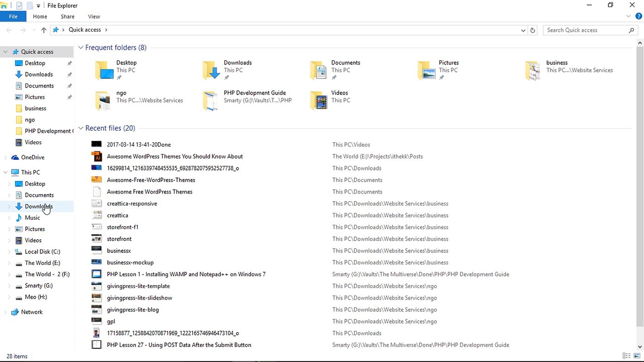Viewport: 644px width, 362px height.
Task: Refresh the Quick access view
Action: click(533, 30)
